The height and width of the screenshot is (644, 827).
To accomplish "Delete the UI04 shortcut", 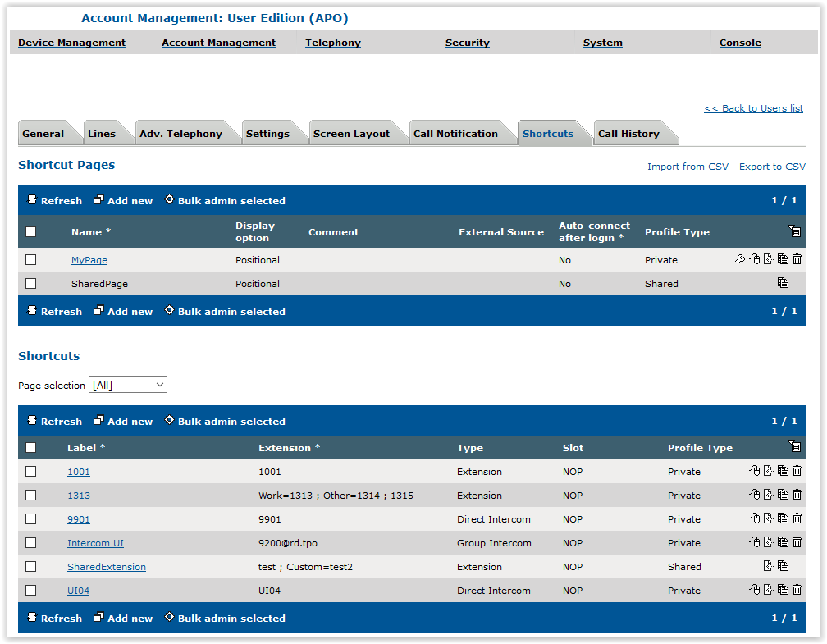I will click(x=797, y=590).
